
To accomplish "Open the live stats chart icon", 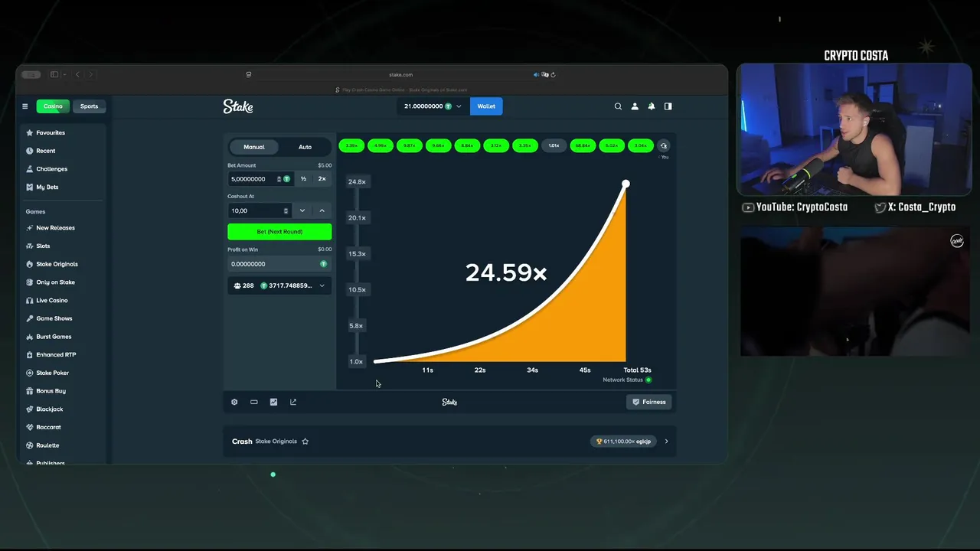I will pyautogui.click(x=273, y=402).
